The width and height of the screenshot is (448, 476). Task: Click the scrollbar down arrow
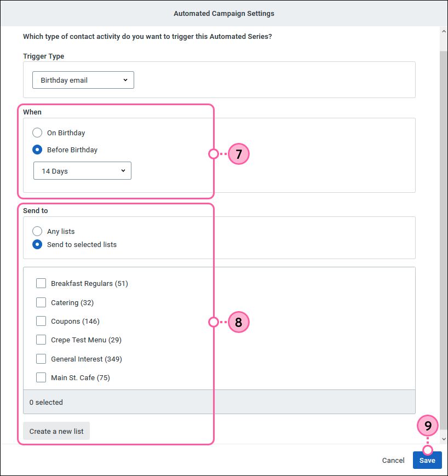(444, 439)
